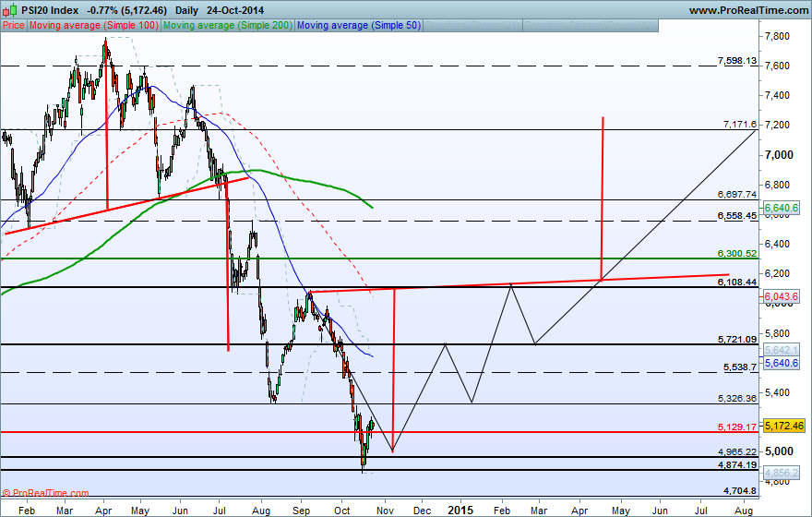The image size is (812, 517).
Task: Click the Apr label before May on time axis
Action: point(103,511)
